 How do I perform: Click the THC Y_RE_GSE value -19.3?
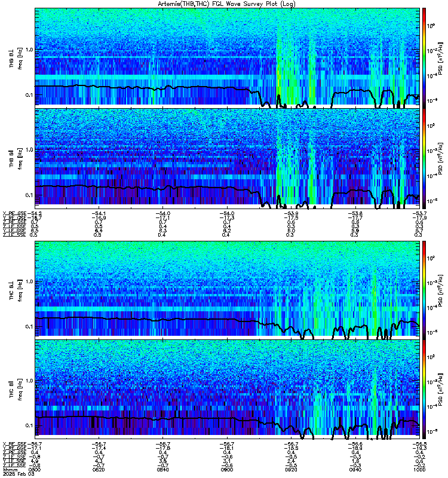click(419, 448)
